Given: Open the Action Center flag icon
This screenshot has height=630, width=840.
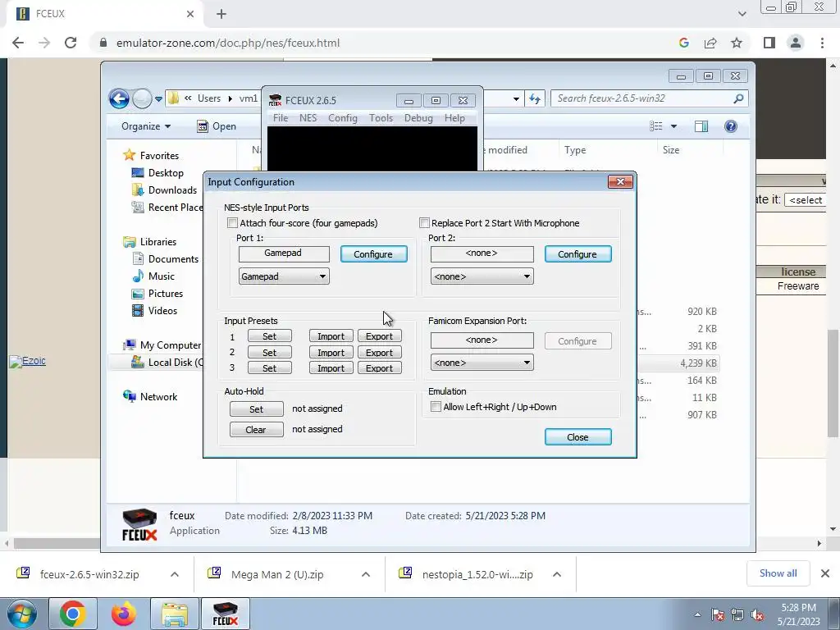Looking at the screenshot, I should [718, 615].
